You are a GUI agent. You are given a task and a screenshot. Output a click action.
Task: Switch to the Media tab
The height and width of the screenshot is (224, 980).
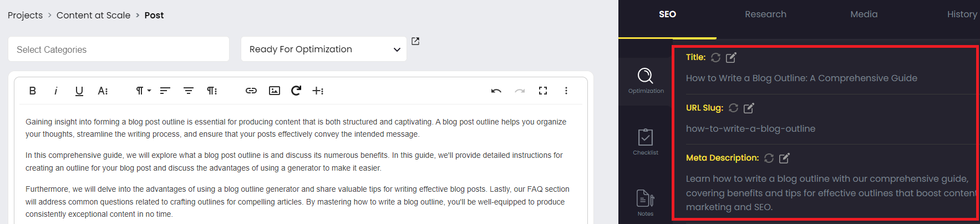pos(864,14)
